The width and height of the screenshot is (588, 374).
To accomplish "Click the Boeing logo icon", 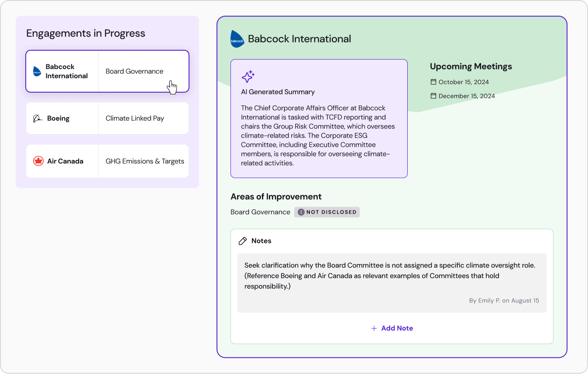I will tap(38, 118).
